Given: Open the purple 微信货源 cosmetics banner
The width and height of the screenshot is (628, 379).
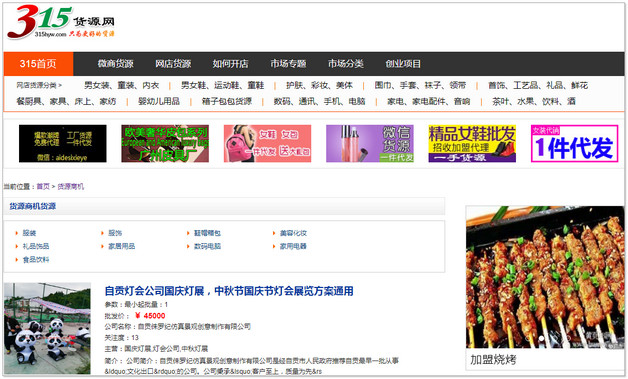Looking at the screenshot, I should click(x=370, y=143).
